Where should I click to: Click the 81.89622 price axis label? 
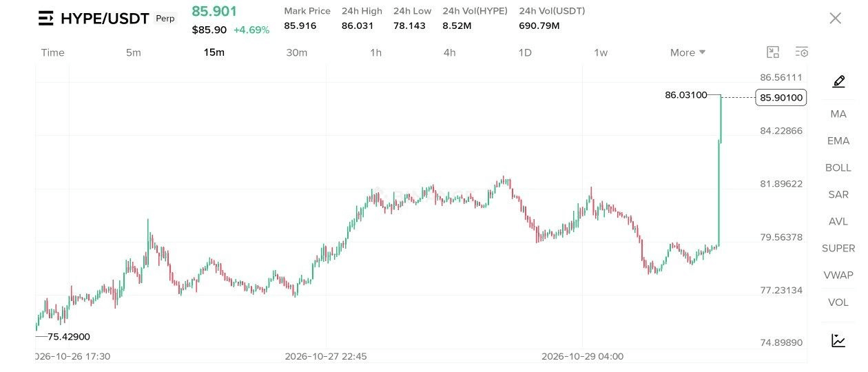pos(781,184)
